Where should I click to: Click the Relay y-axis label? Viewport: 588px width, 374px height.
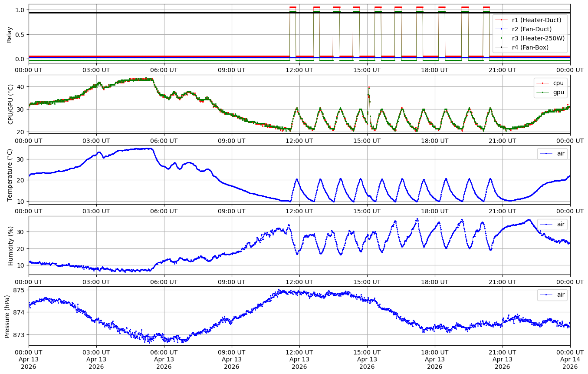pyautogui.click(x=10, y=34)
